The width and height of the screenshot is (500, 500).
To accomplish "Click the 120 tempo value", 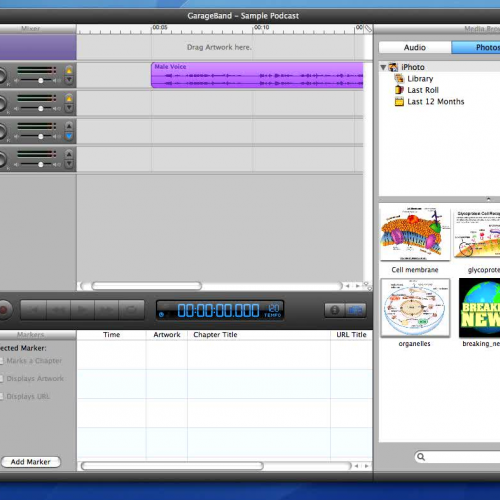I will (273, 308).
